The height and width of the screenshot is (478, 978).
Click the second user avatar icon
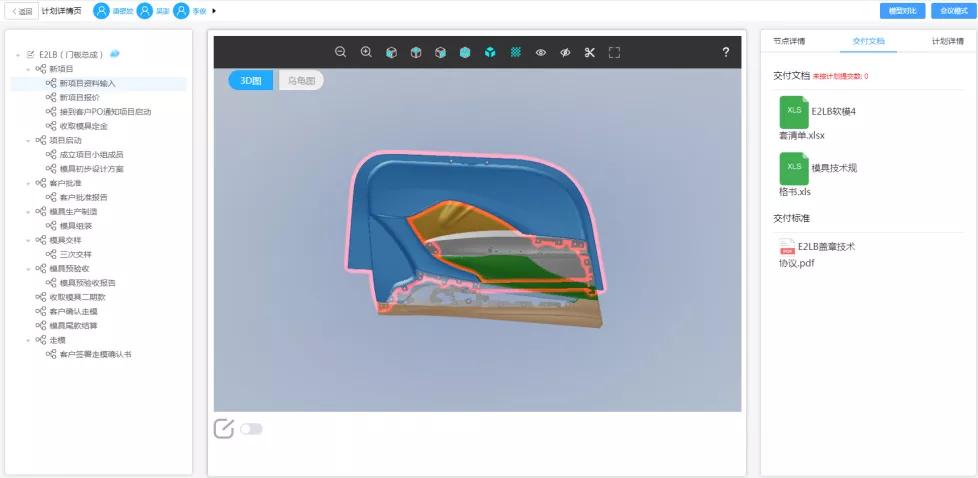point(145,11)
